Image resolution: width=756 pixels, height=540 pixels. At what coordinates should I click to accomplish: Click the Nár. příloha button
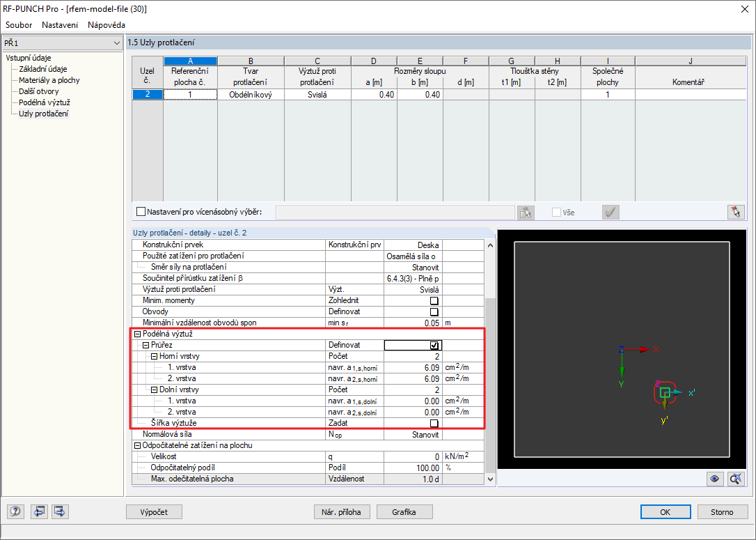(341, 512)
